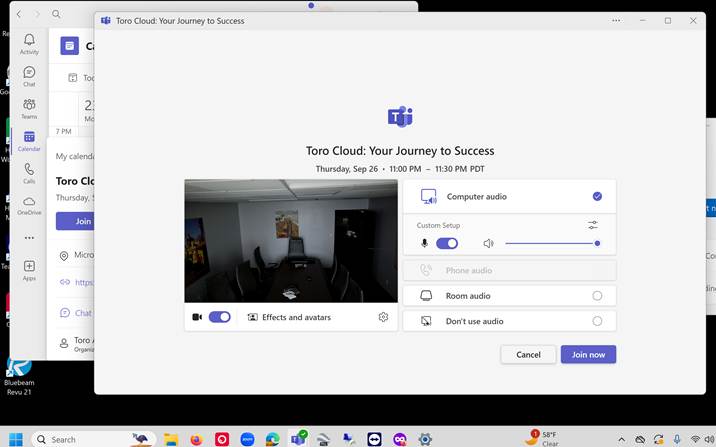Open Firefox from taskbar
Viewport: 716px width, 447px height.
[196, 440]
